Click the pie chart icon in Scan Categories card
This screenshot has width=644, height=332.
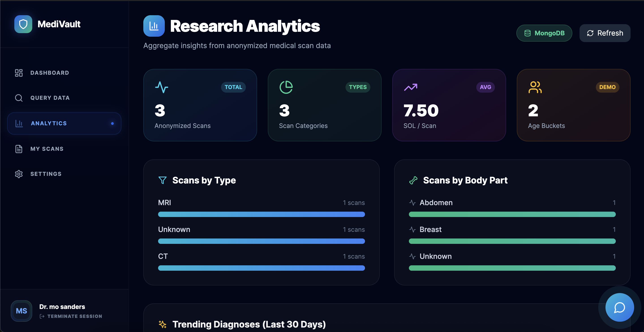click(x=286, y=87)
